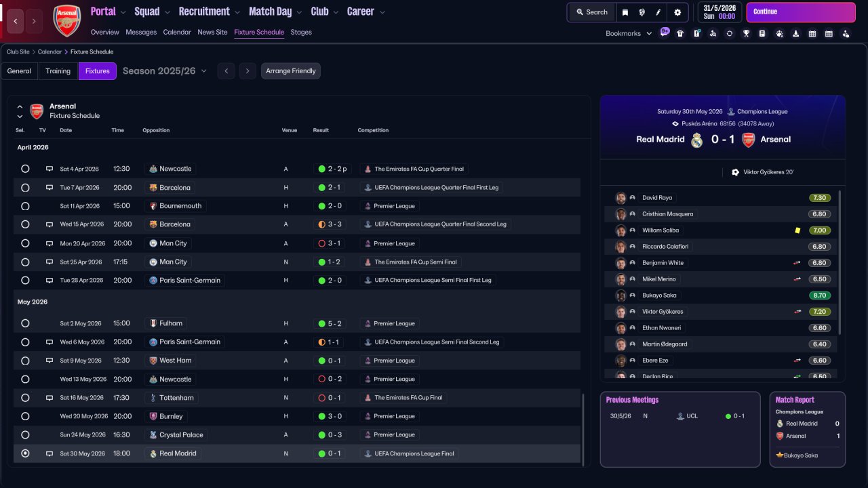Select the Mon 20 Apr Man City radio

pyautogui.click(x=25, y=243)
